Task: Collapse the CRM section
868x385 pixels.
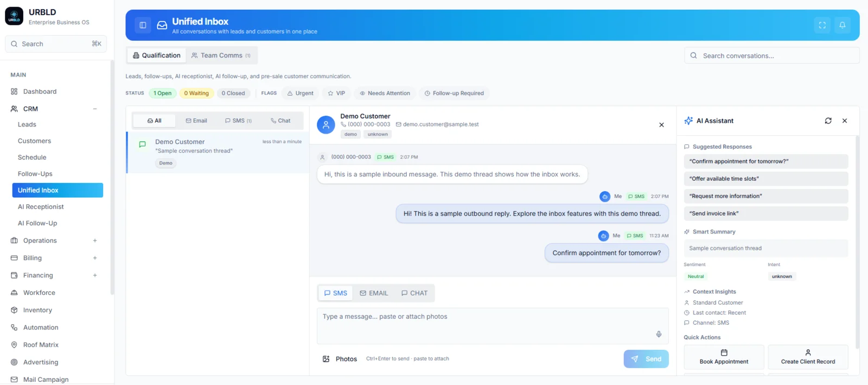Action: pyautogui.click(x=95, y=109)
